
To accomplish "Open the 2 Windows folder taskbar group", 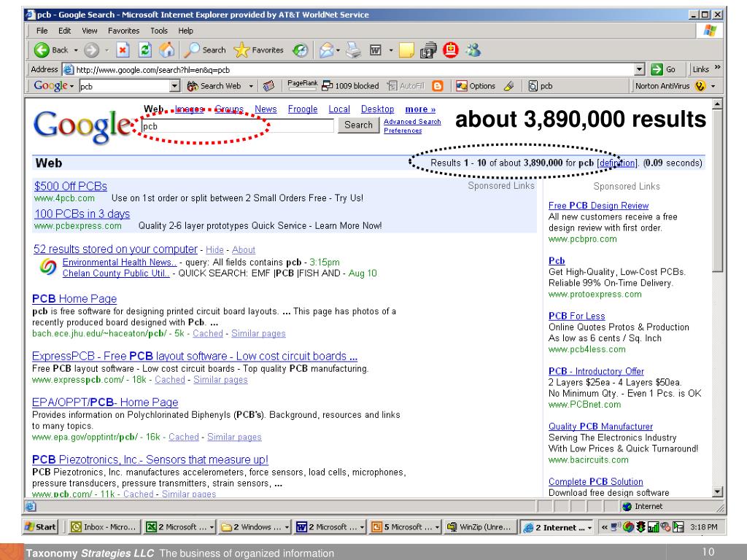I will point(255,526).
